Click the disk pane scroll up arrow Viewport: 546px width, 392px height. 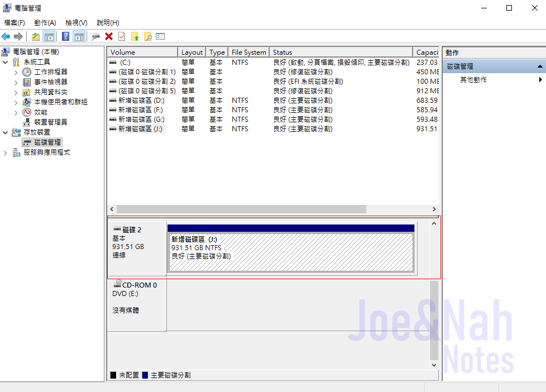pyautogui.click(x=434, y=224)
